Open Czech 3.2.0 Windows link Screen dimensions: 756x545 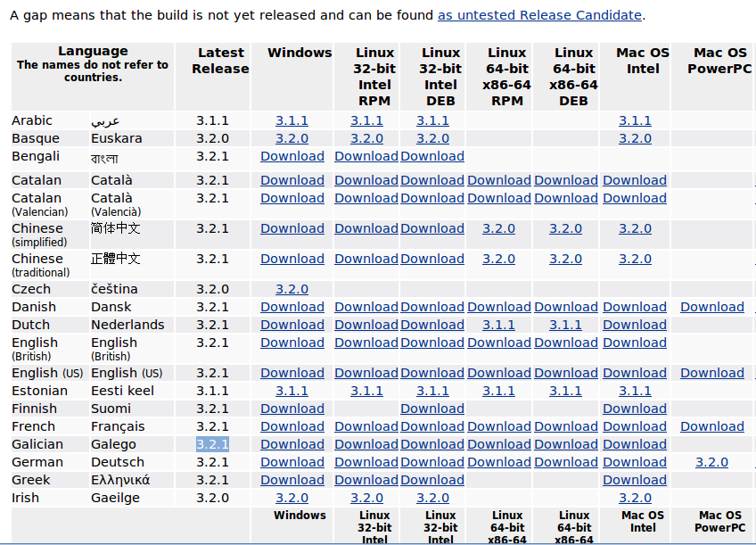(x=292, y=289)
